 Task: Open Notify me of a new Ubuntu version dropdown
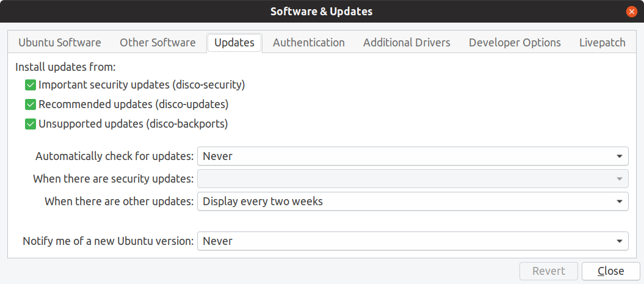click(x=413, y=241)
